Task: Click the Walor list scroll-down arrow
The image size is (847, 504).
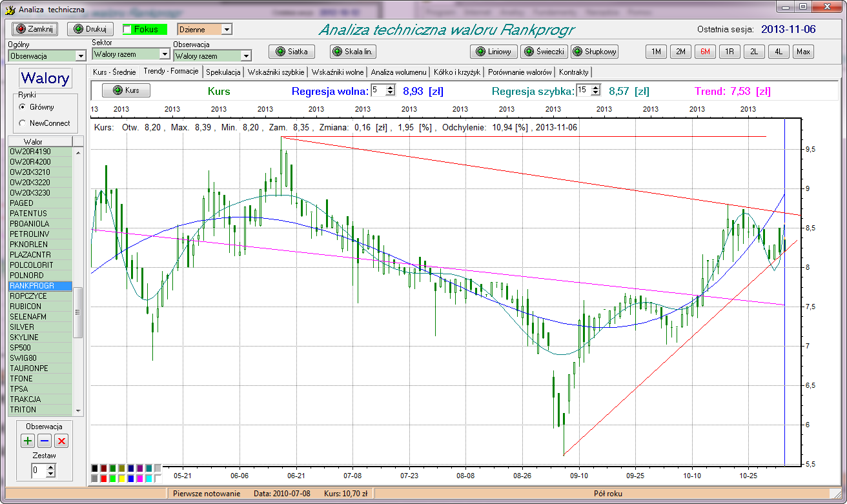Action: click(78, 410)
